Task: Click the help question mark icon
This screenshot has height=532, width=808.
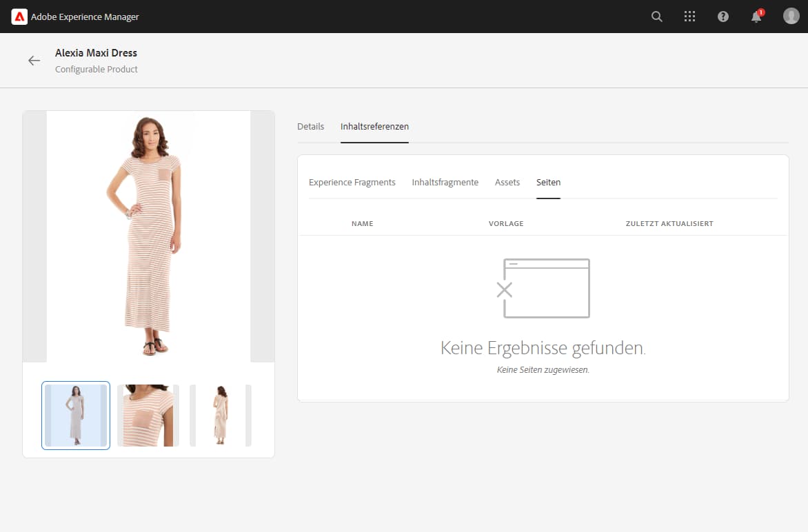Action: (x=723, y=16)
